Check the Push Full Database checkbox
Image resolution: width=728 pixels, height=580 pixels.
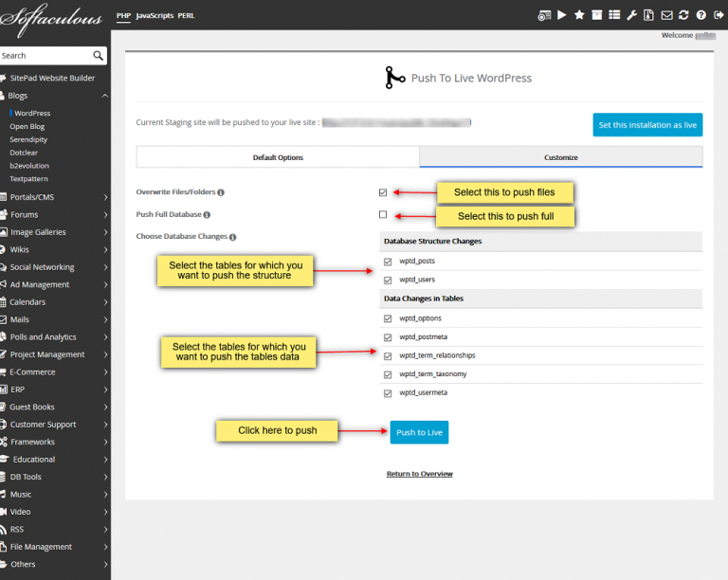(383, 214)
